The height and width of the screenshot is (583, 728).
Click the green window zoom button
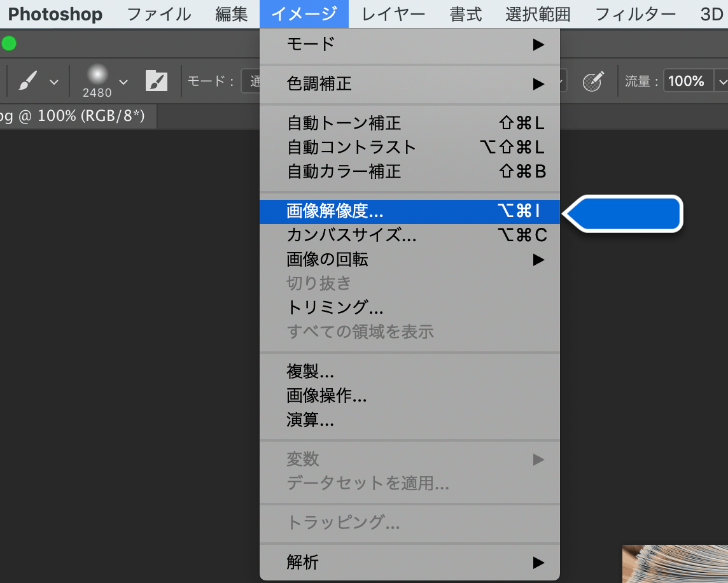(x=9, y=44)
